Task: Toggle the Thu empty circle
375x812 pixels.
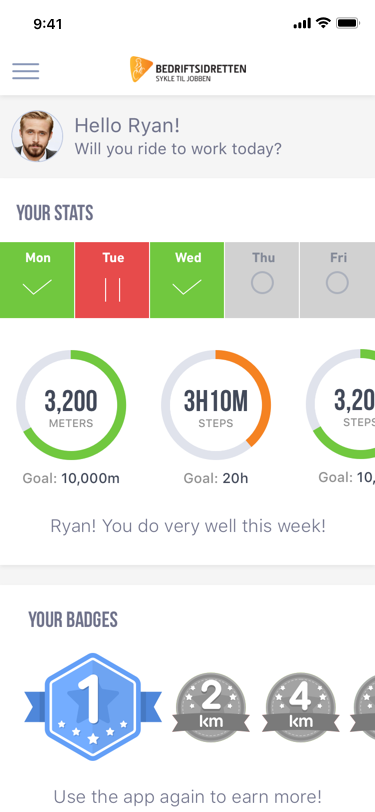Action: click(x=262, y=283)
